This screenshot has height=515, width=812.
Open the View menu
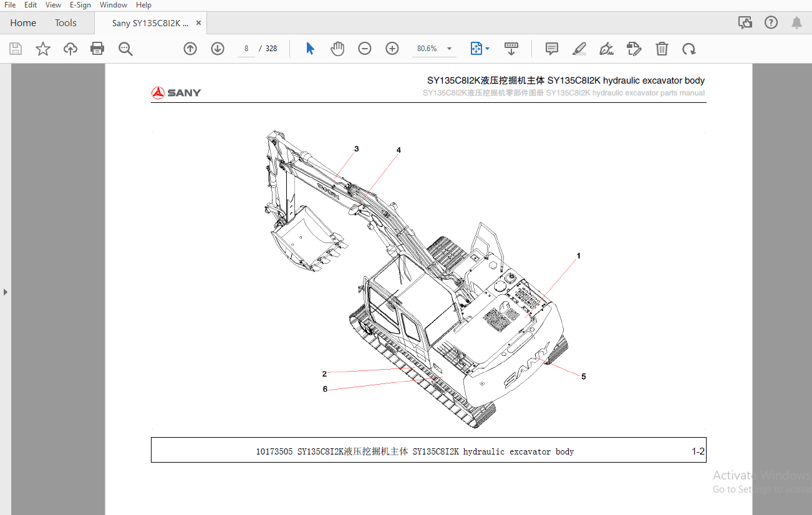click(54, 5)
